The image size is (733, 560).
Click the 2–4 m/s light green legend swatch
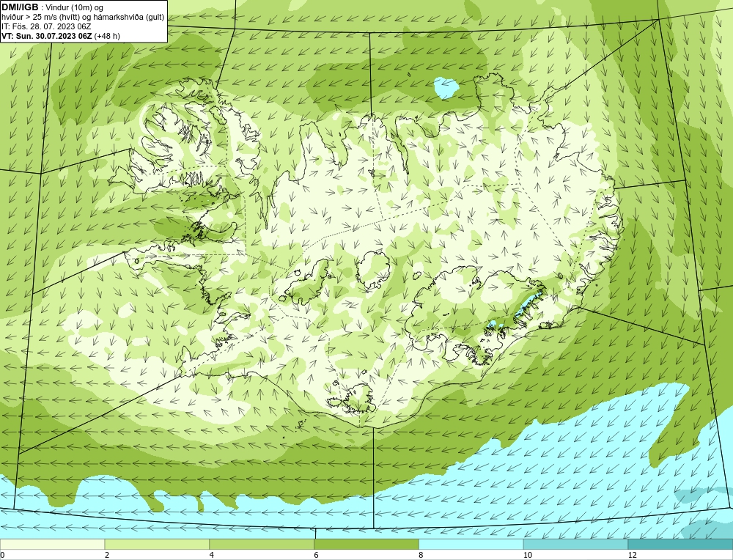157,545
